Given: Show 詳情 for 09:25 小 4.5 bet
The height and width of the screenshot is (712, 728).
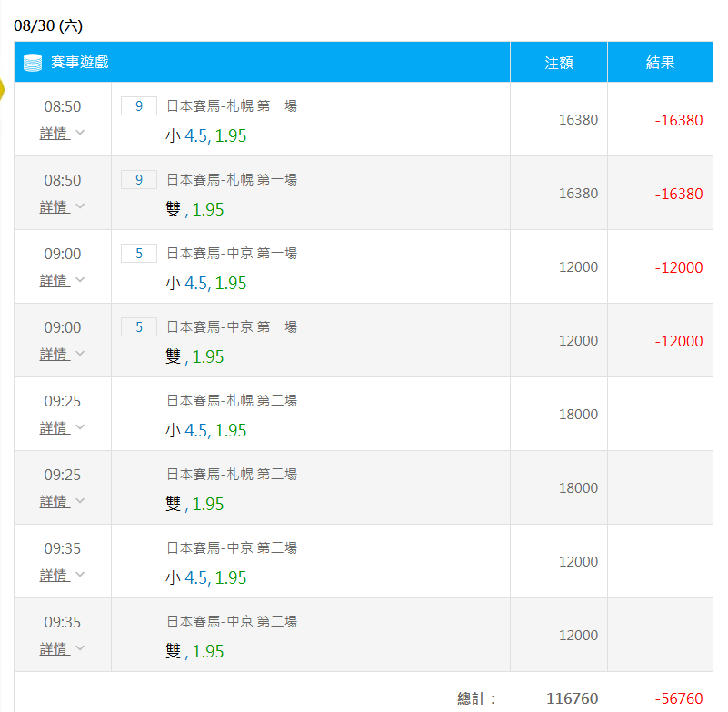Looking at the screenshot, I should 55,428.
